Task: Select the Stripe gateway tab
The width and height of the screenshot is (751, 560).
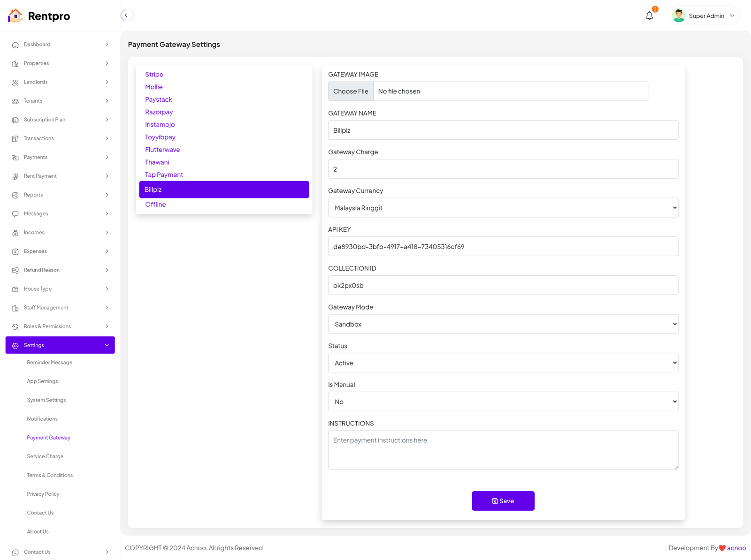Action: pos(154,75)
